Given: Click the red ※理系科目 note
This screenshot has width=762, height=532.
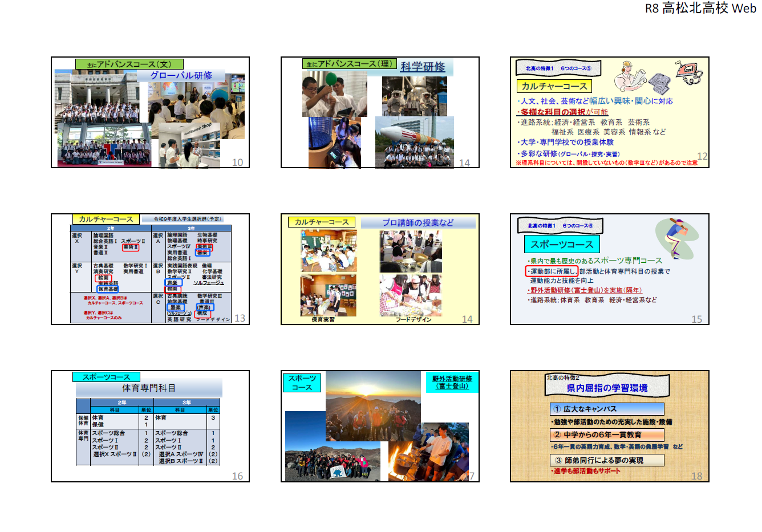Looking at the screenshot, I should click(606, 163).
